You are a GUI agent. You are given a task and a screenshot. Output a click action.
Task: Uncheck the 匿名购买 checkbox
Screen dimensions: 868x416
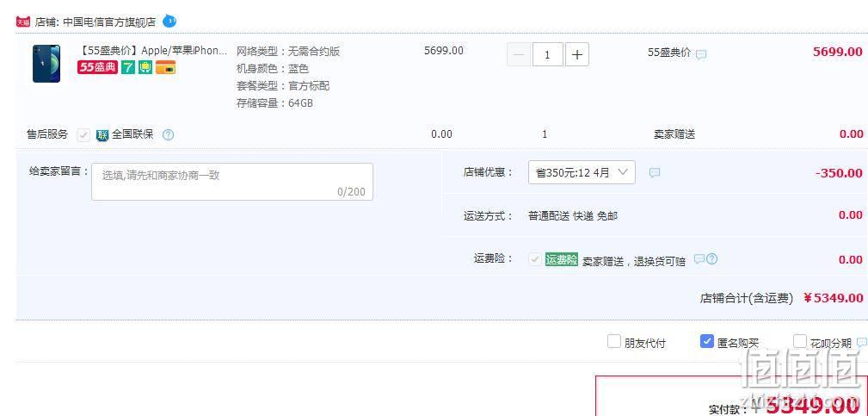tap(707, 341)
